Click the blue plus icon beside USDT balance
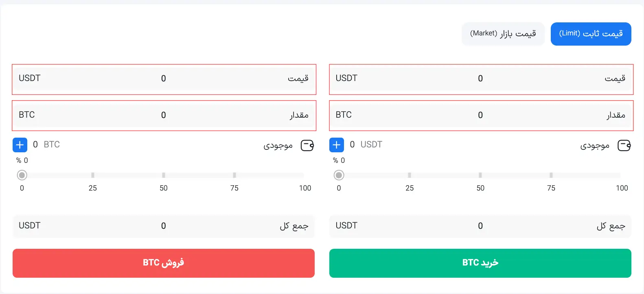 click(337, 145)
